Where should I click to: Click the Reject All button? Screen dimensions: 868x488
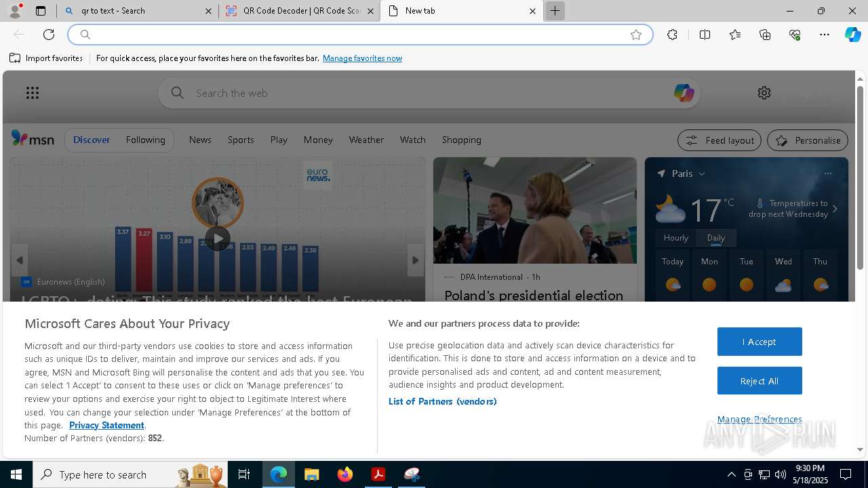[x=759, y=381]
